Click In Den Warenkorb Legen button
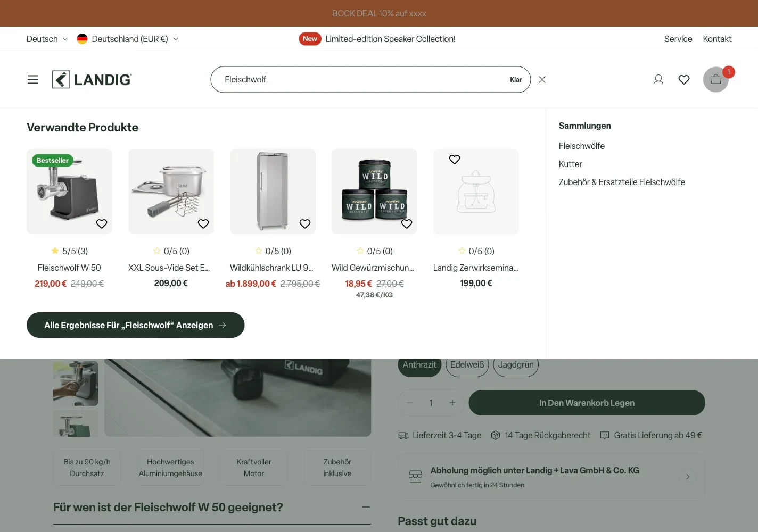The height and width of the screenshot is (532, 758). (x=587, y=403)
